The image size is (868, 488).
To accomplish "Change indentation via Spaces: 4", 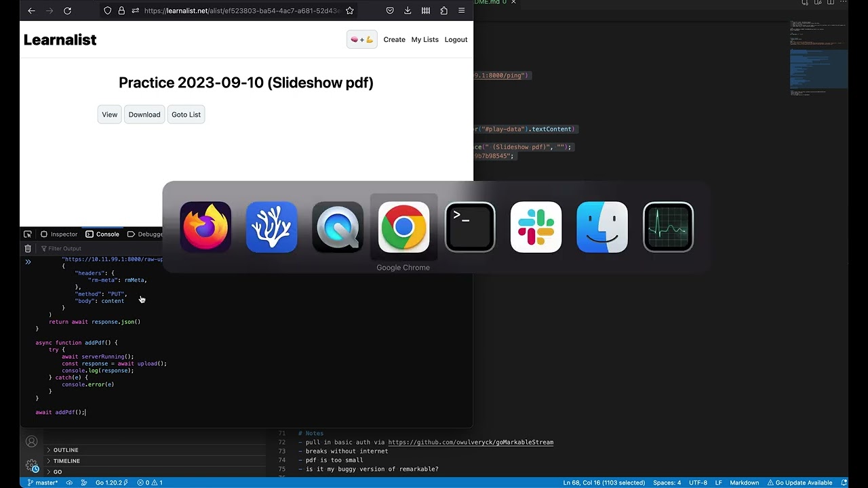I will pos(667,483).
